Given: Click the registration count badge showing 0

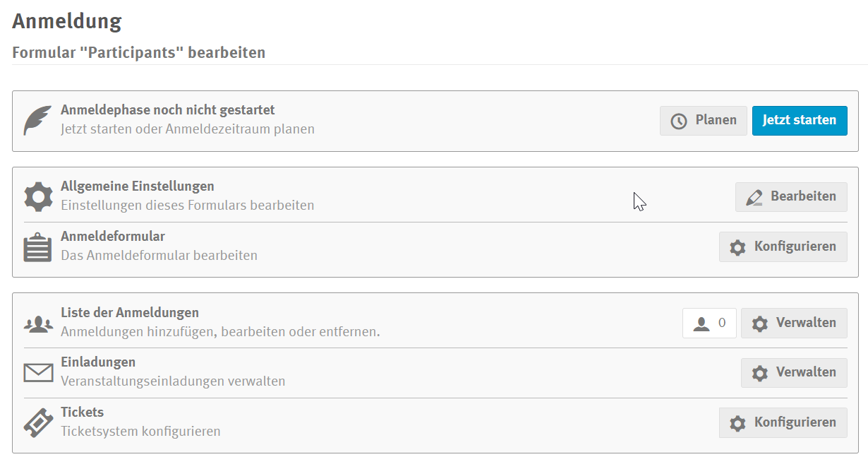Looking at the screenshot, I should tap(709, 323).
